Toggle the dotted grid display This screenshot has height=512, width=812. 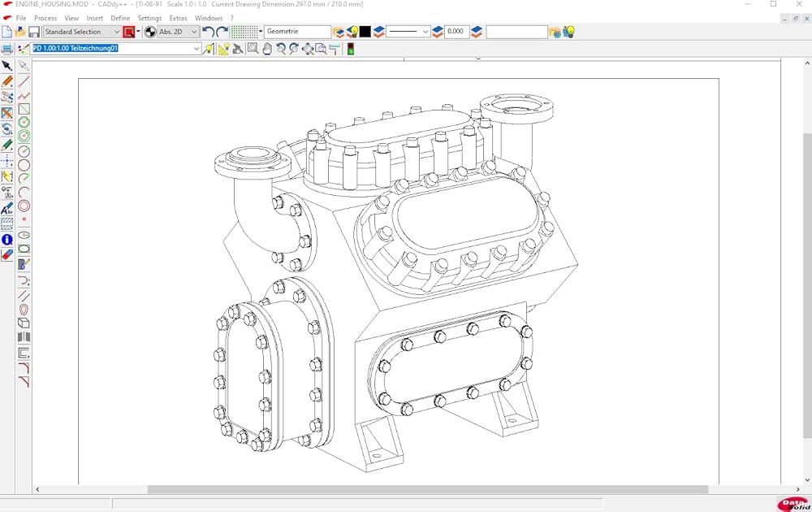[x=244, y=32]
